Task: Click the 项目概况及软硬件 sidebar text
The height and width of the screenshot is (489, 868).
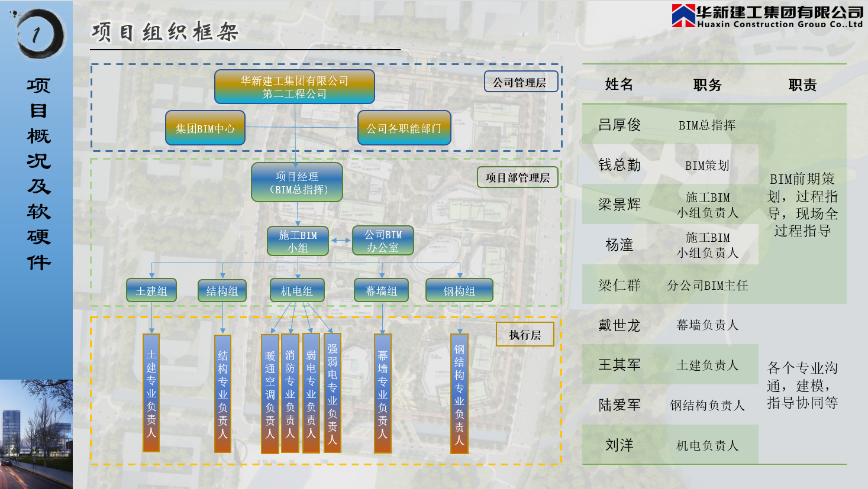Action: pyautogui.click(x=38, y=174)
